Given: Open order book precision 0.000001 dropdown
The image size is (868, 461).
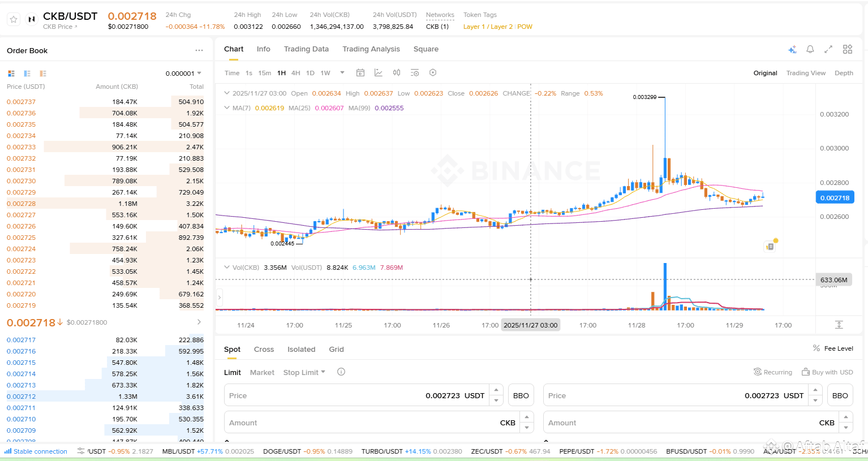Looking at the screenshot, I should (x=183, y=74).
